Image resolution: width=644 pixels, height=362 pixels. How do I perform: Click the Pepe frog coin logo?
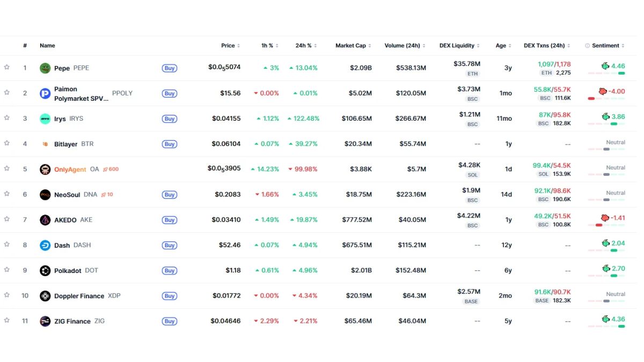(45, 68)
